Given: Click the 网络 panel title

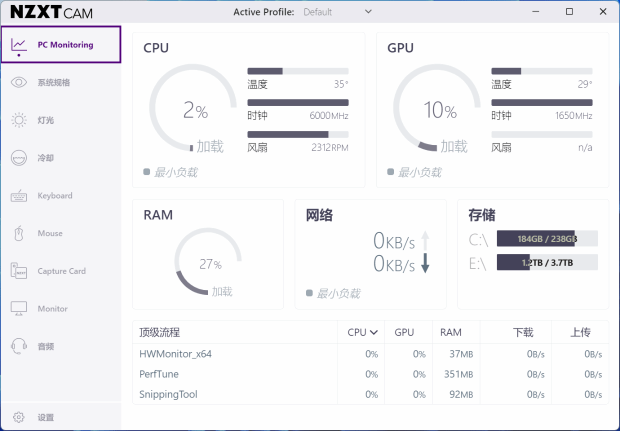Looking at the screenshot, I should 319,215.
